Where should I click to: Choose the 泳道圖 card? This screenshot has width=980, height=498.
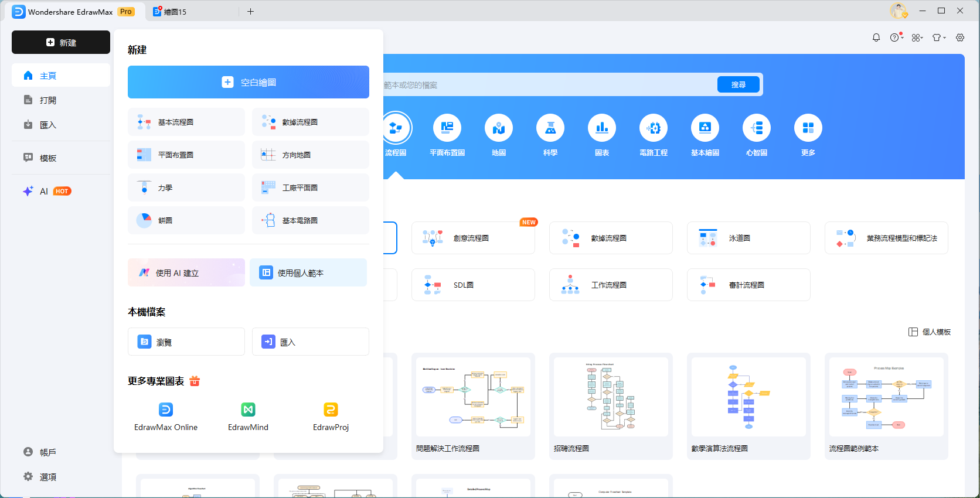tap(748, 238)
